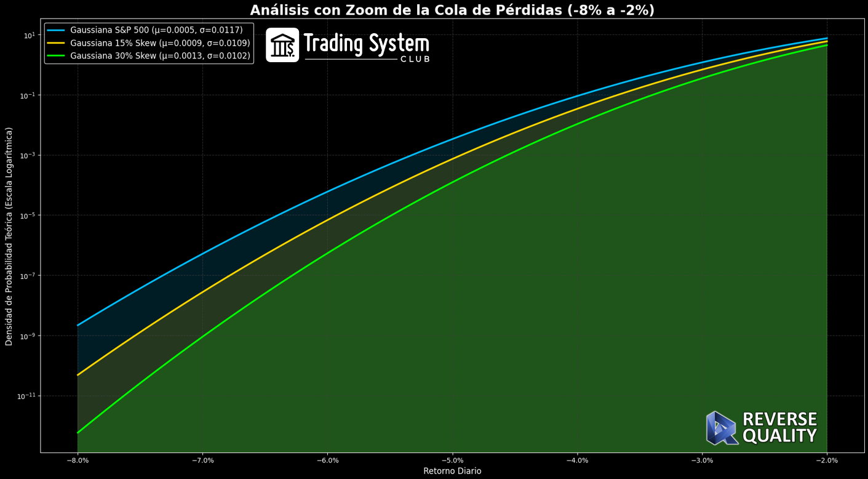Click the -5.0% tick on the x-axis
This screenshot has width=868, height=479.
(x=453, y=459)
